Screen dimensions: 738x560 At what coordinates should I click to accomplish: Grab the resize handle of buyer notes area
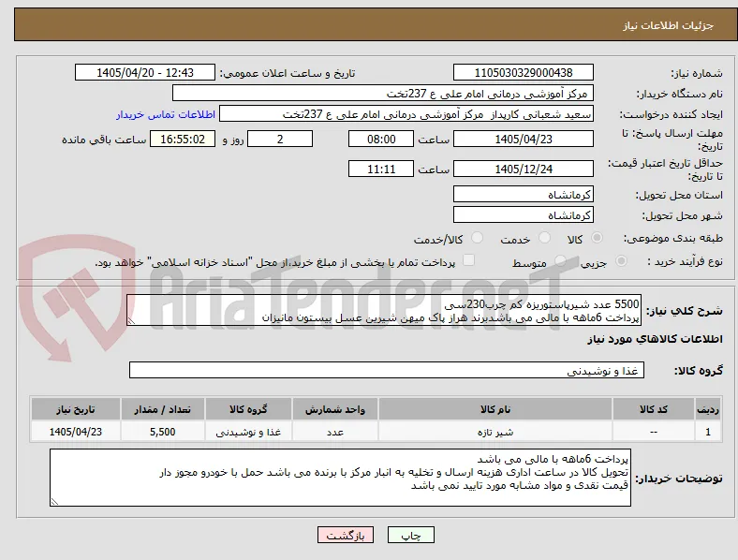[x=54, y=502]
